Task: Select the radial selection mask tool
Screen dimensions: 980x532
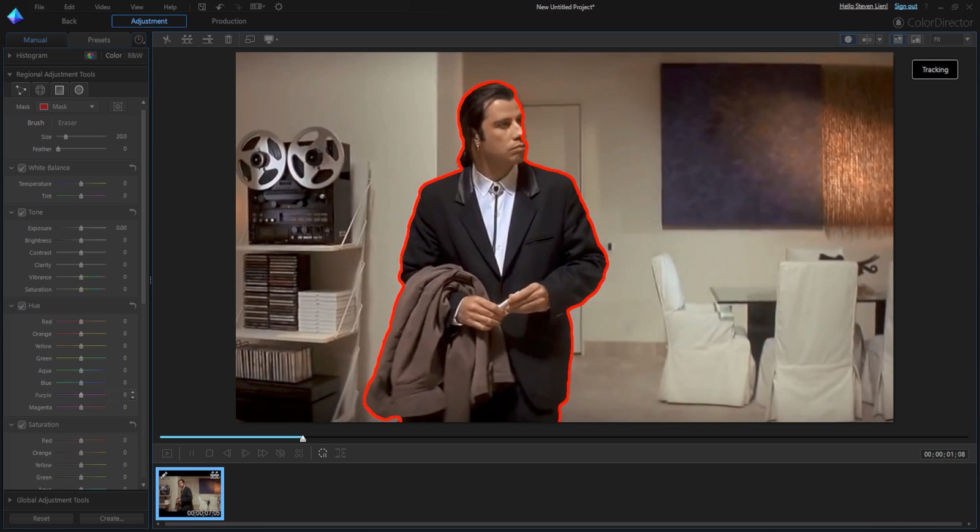Action: [x=40, y=90]
